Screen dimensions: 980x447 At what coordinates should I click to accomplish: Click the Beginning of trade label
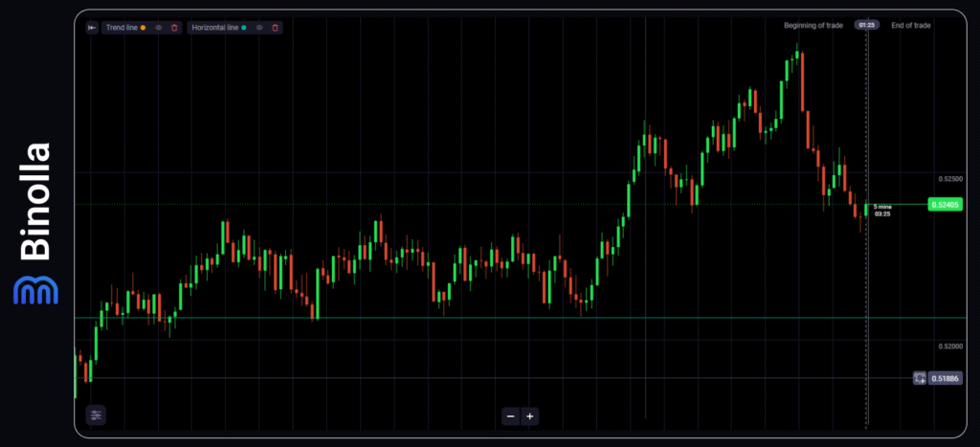point(813,25)
